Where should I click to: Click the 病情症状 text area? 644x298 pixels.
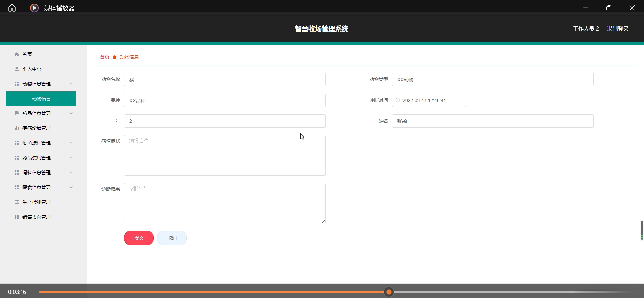[225, 155]
